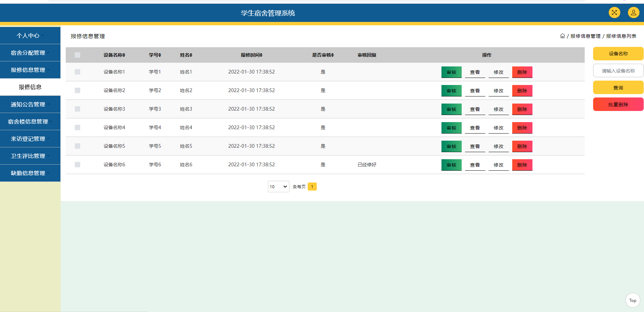Open the 10 per page dropdown
The height and width of the screenshot is (312, 644).
pyautogui.click(x=278, y=187)
